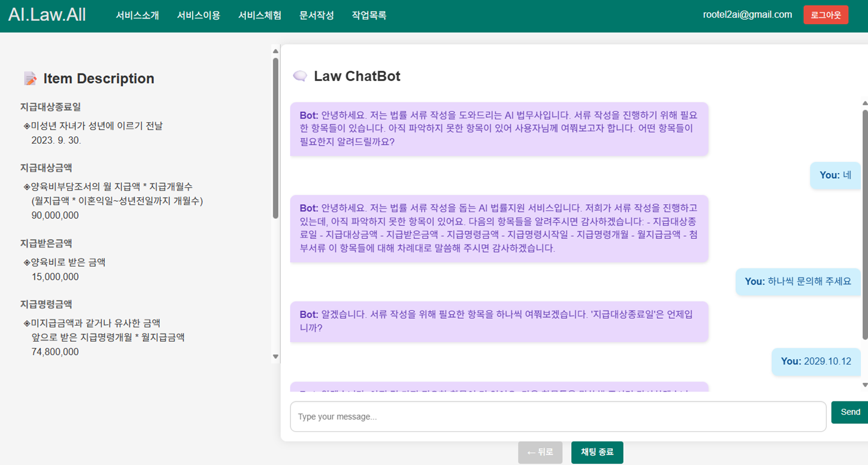This screenshot has width=868, height=465.
Task: Click the Item Description panel scroll down arrow
Action: tap(275, 357)
